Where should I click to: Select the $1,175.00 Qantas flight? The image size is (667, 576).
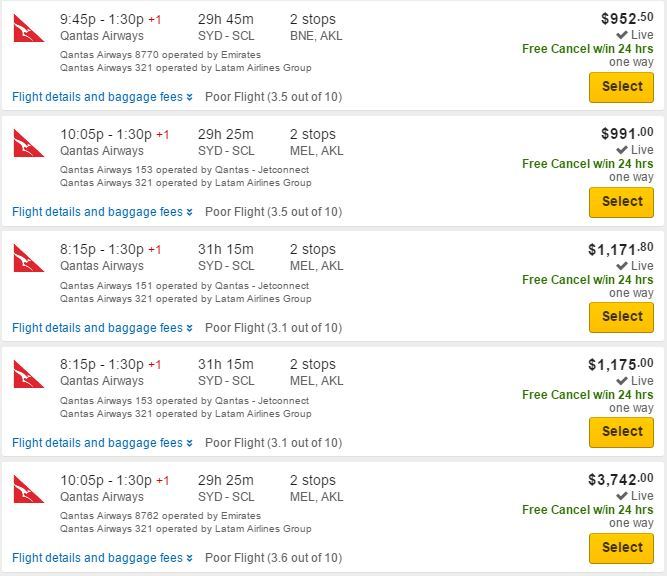(621, 432)
